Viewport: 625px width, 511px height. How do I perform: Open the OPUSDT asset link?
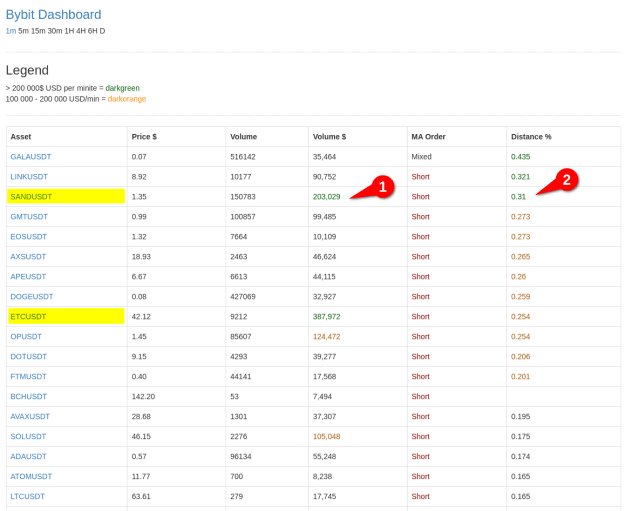26,336
